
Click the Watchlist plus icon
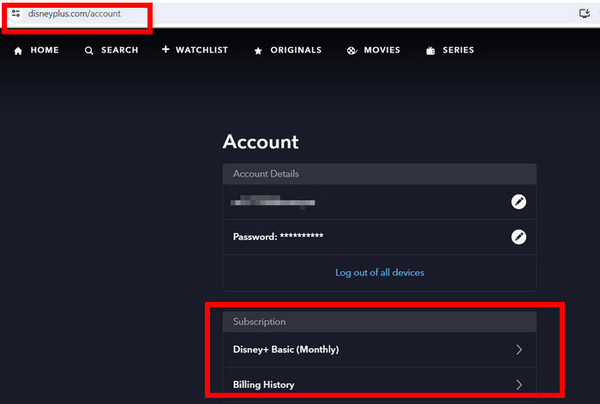(x=165, y=49)
